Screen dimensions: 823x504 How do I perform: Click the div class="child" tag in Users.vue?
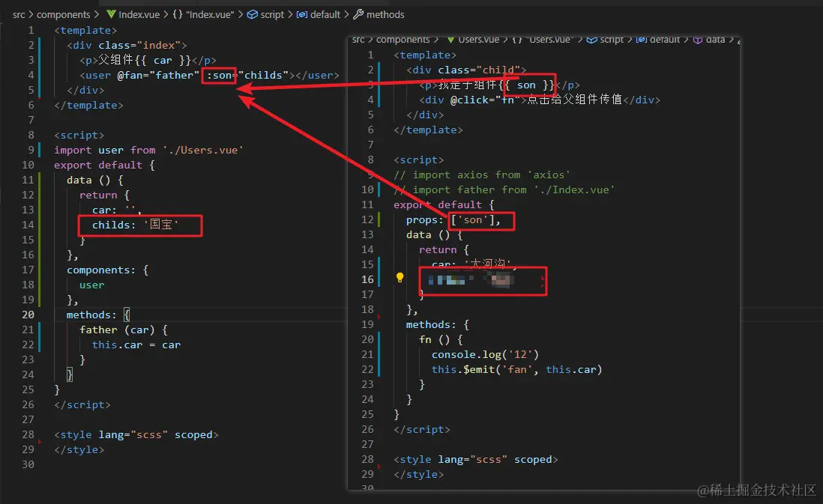(x=466, y=70)
